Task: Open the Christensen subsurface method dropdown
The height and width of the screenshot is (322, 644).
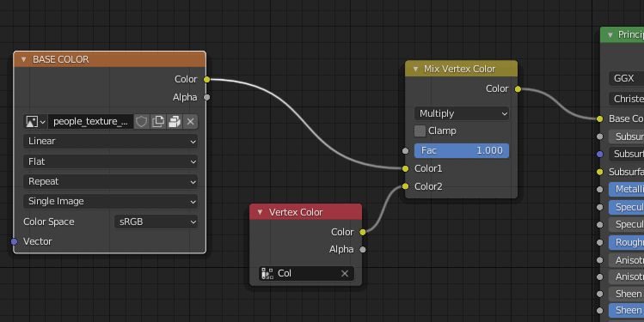Action: point(626,99)
